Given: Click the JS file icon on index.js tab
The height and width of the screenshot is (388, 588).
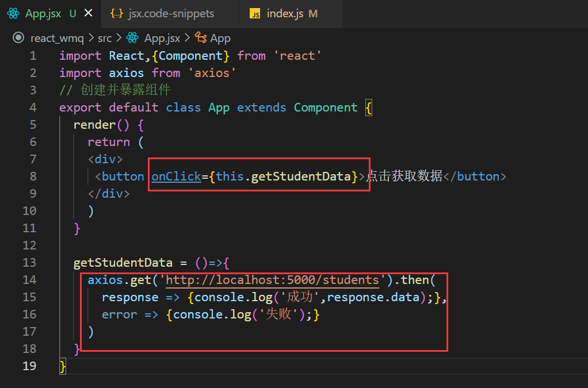Looking at the screenshot, I should [x=255, y=14].
